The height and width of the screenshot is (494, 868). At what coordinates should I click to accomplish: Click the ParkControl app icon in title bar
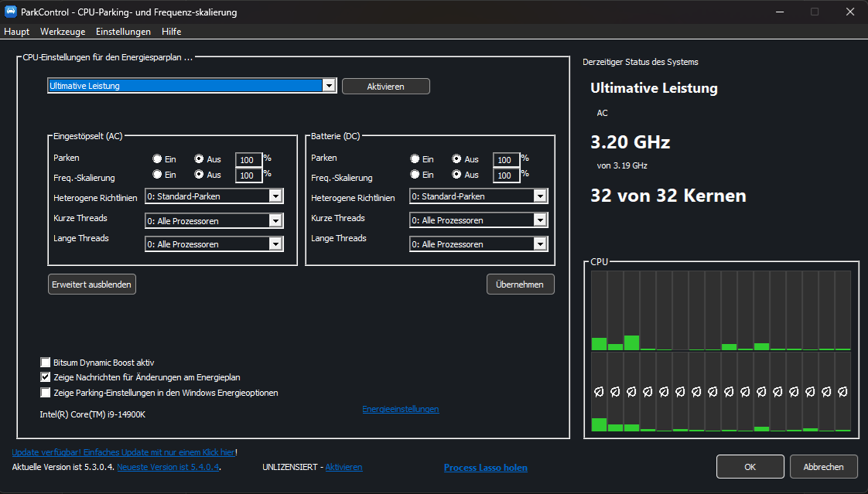(11, 12)
